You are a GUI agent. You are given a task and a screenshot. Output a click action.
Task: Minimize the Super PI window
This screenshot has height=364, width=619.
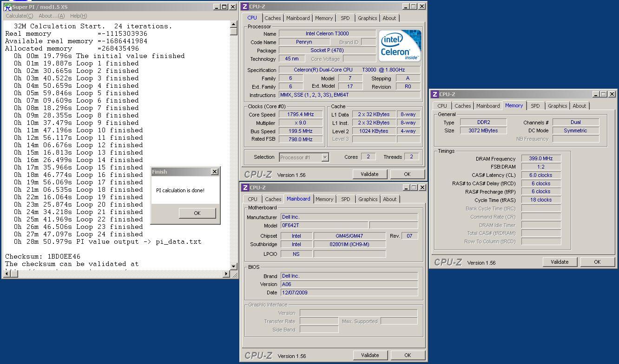[217, 7]
